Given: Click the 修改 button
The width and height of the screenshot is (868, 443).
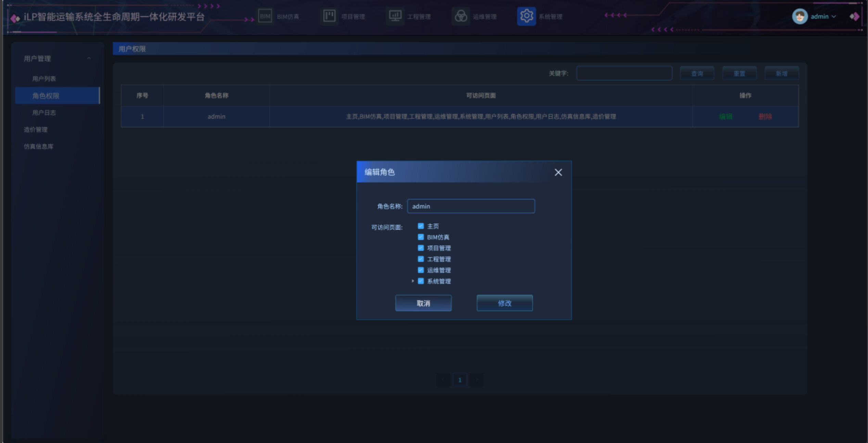Looking at the screenshot, I should pyautogui.click(x=504, y=303).
